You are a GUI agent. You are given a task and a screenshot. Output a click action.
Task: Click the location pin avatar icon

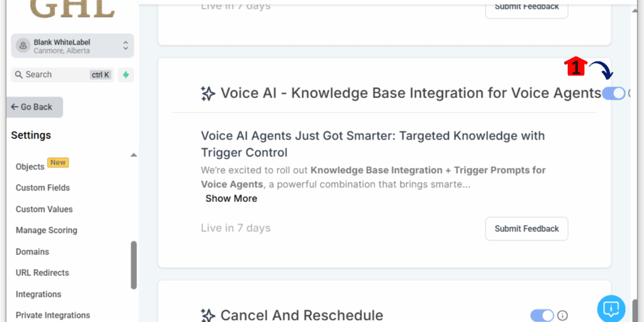click(x=23, y=45)
